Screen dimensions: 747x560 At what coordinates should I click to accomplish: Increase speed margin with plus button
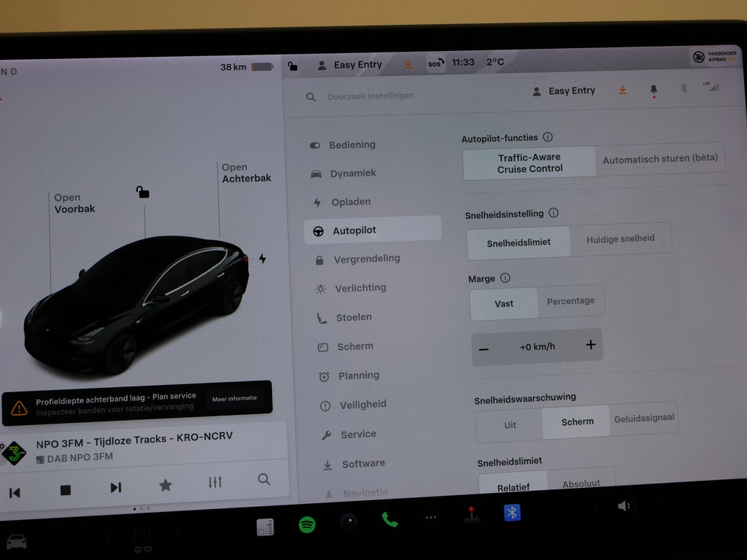coord(591,346)
